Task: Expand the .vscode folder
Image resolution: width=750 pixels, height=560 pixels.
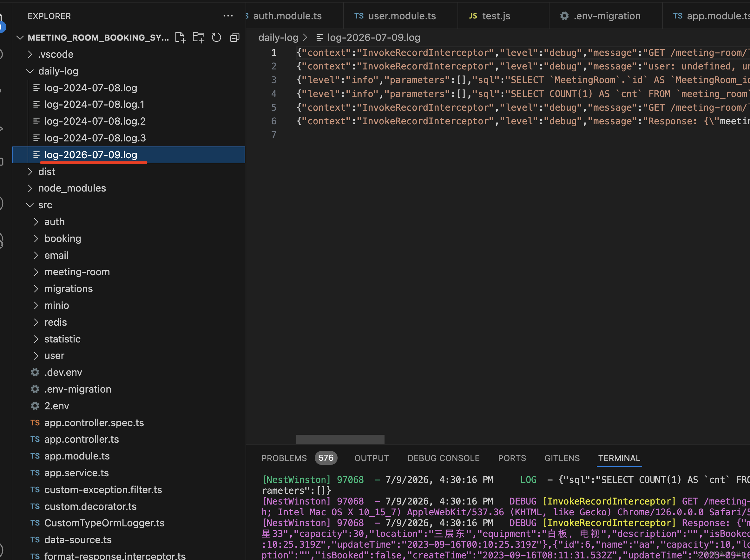Action: [30, 54]
